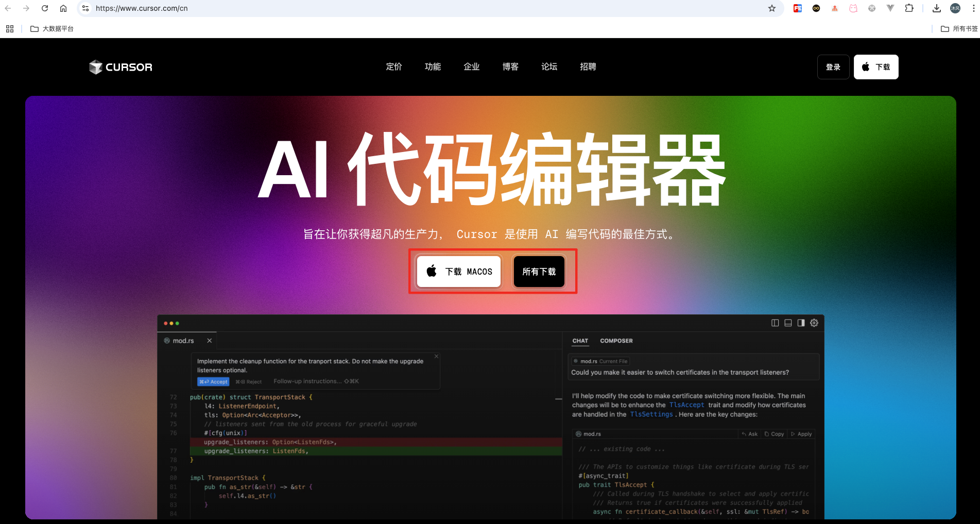The image size is (980, 524).
Task: Open the 所有书签 bookmarks folder
Action: [959, 29]
